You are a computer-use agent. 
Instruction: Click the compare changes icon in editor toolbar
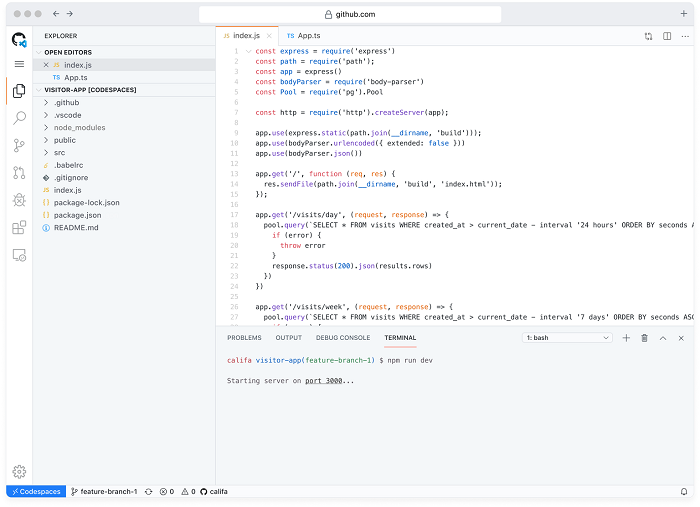(x=648, y=36)
